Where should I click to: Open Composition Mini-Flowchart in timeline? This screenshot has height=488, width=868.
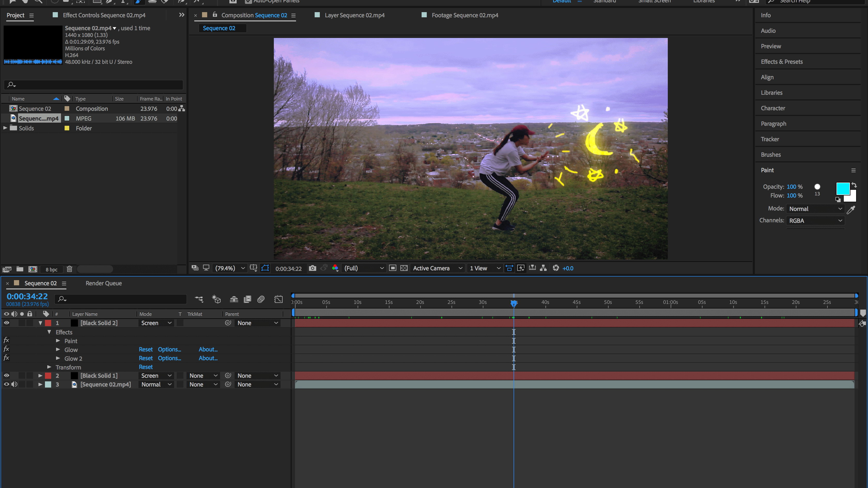pos(199,299)
